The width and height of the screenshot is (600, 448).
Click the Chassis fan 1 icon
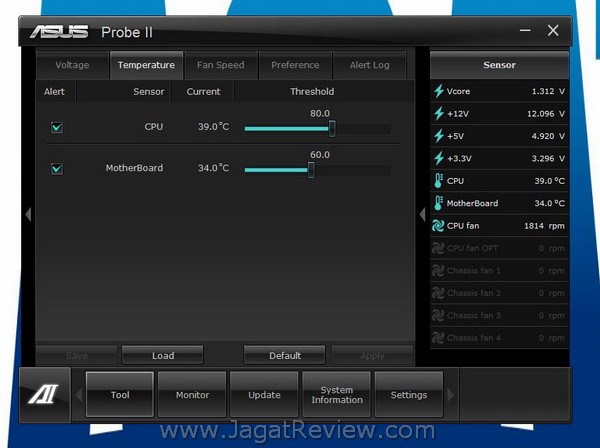pyautogui.click(x=438, y=271)
